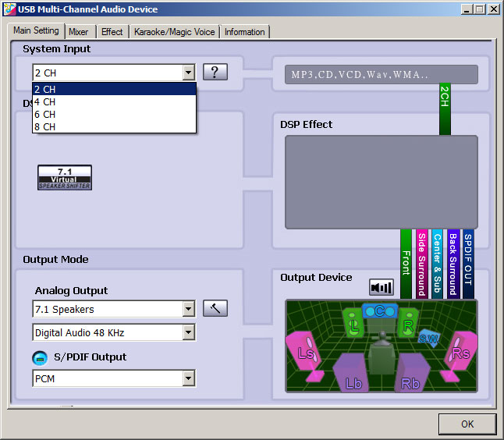Open the Karaoke/Magic Voice tab
Image resolution: width=504 pixels, height=440 pixels.
click(174, 32)
